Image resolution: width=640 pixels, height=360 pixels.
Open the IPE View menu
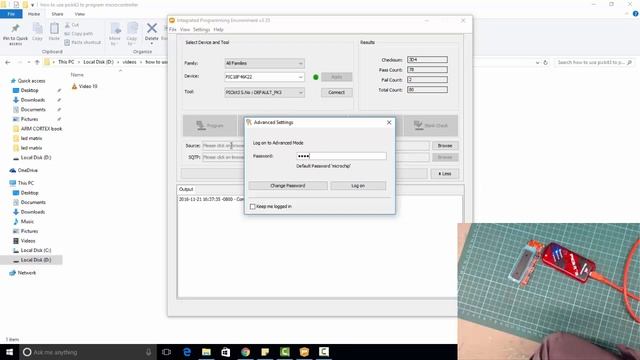[x=185, y=30]
